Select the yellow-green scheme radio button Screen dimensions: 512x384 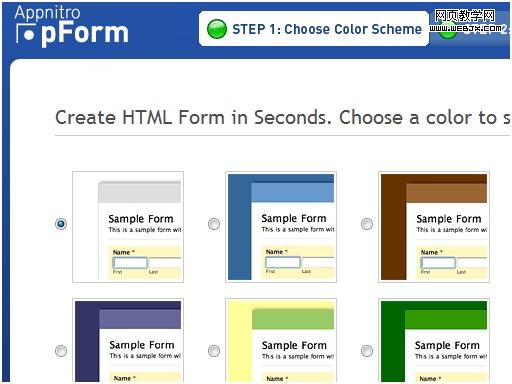click(x=214, y=351)
